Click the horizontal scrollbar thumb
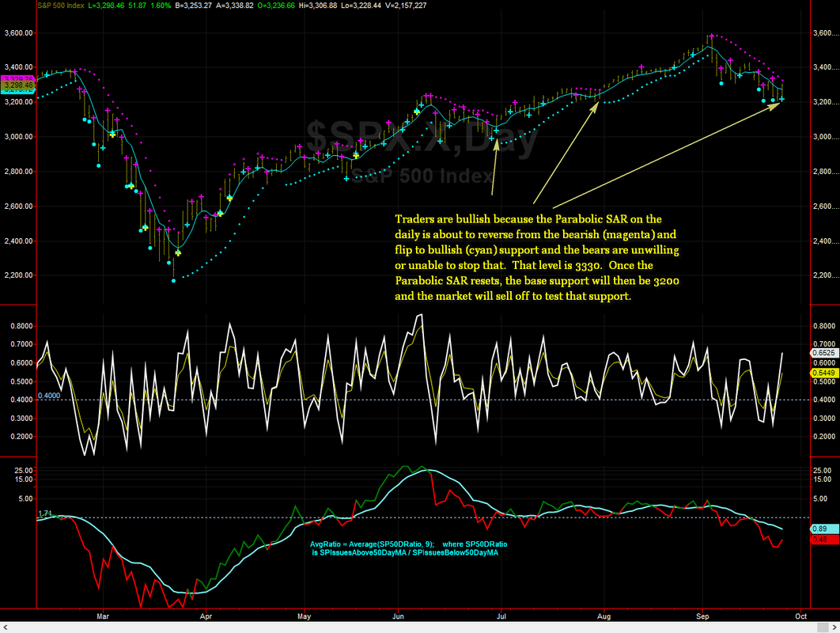The width and height of the screenshot is (840, 633). click(823, 627)
